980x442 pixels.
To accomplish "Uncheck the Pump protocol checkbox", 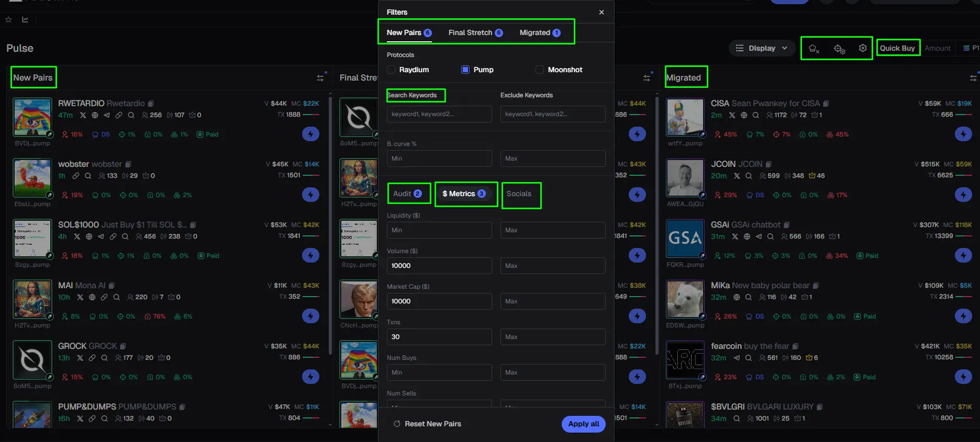I will pos(465,70).
